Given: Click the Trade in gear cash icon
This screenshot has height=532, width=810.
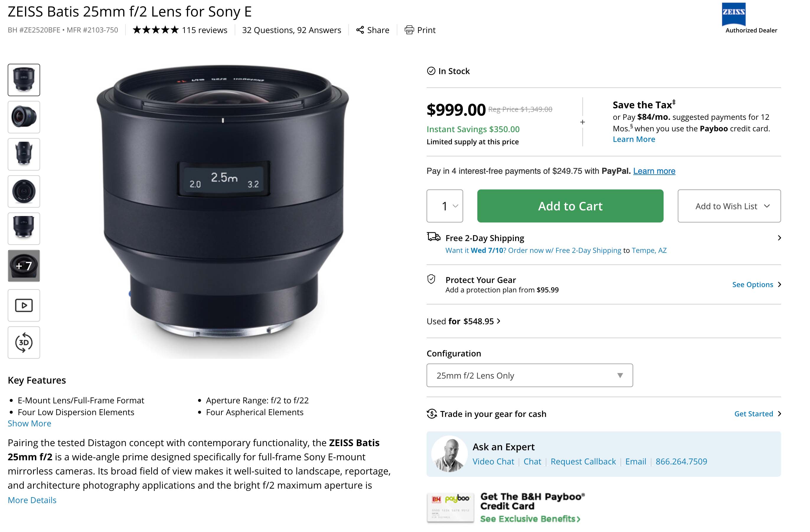Looking at the screenshot, I should [432, 414].
